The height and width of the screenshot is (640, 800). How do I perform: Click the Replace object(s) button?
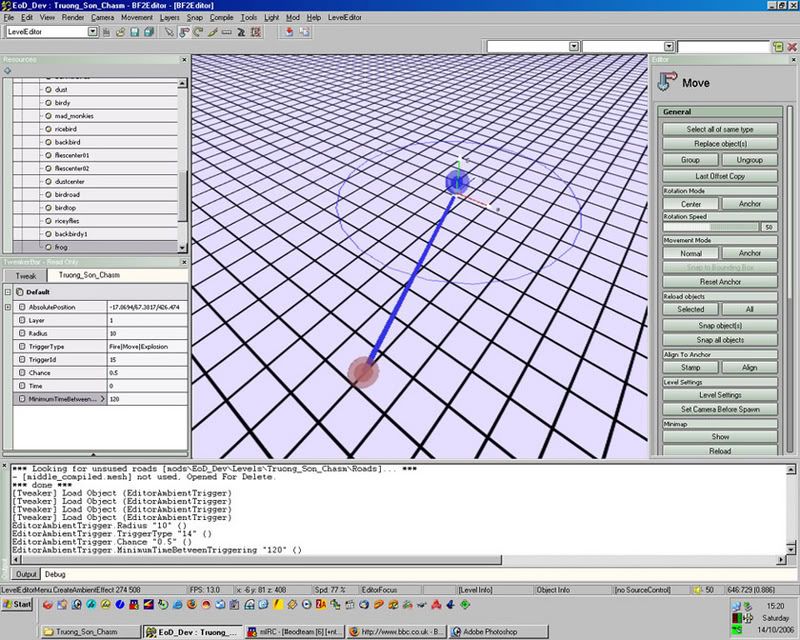[720, 144]
